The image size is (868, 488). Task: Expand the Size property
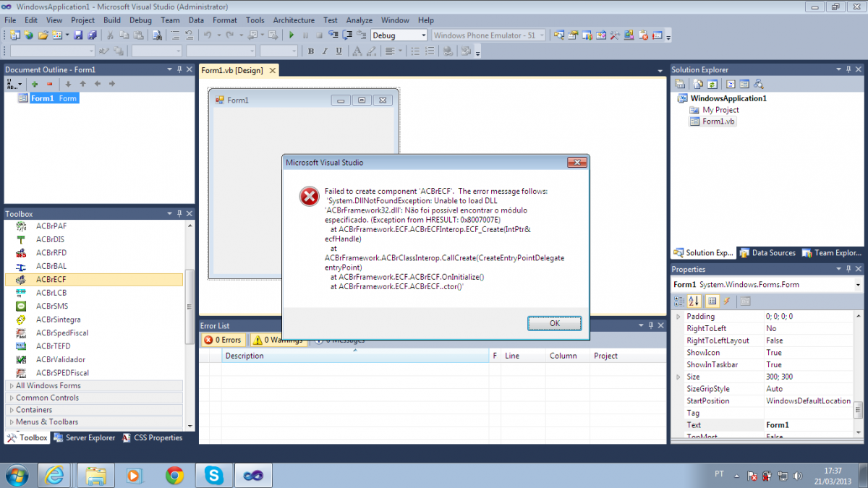click(678, 377)
